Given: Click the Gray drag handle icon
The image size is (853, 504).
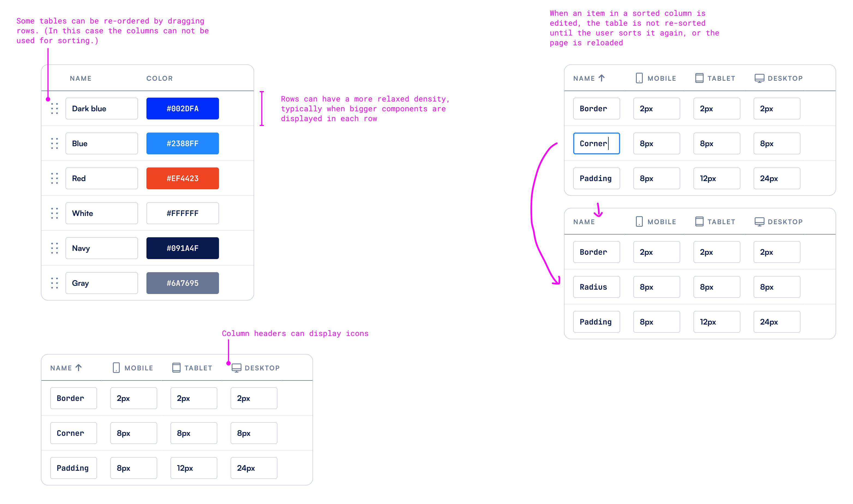Looking at the screenshot, I should pyautogui.click(x=53, y=283).
